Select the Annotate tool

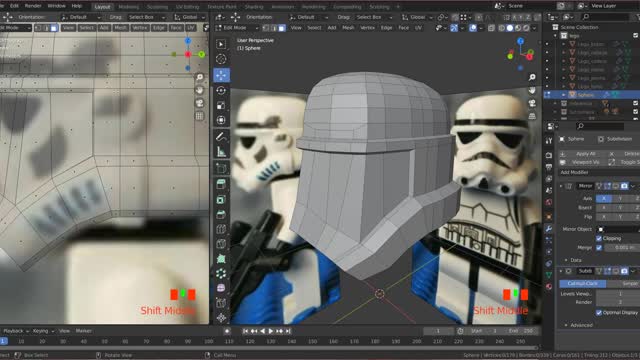tap(221, 137)
